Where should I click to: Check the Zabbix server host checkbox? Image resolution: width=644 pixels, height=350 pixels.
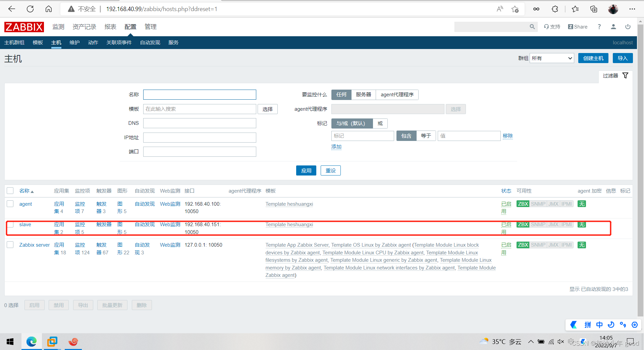10,245
